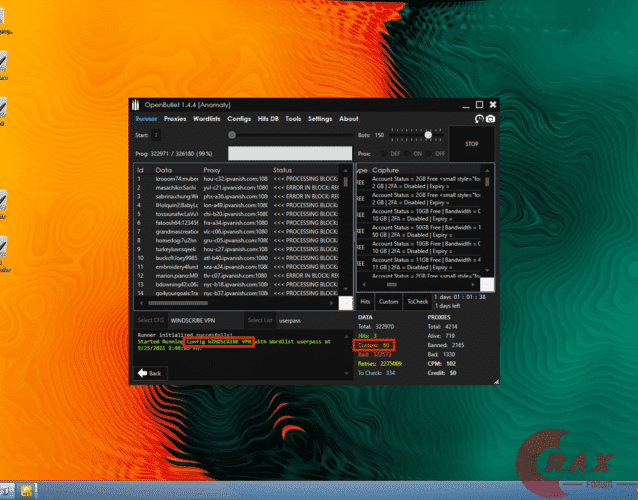Select row with proxy hou-c32.ipvanish.com
The width and height of the screenshot is (638, 500).
pyautogui.click(x=238, y=179)
